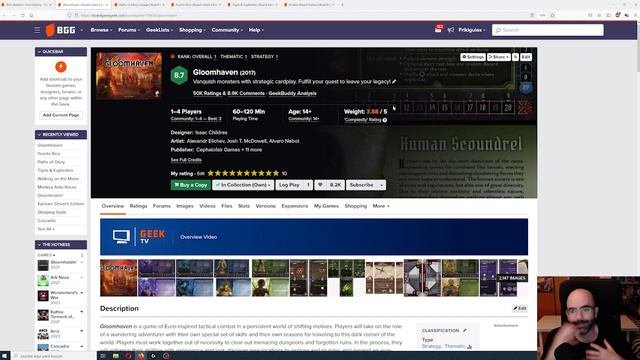Switch to the Files tab
640x360 pixels.
(227, 206)
